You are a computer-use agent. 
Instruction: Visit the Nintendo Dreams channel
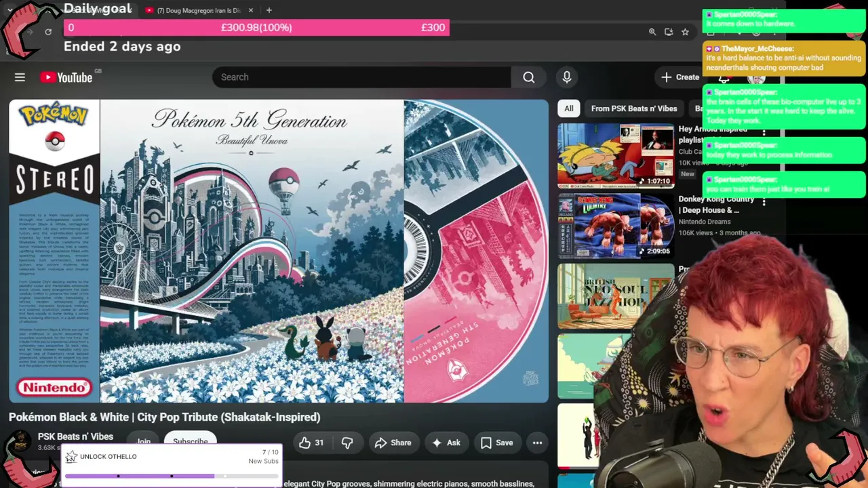pyautogui.click(x=705, y=222)
